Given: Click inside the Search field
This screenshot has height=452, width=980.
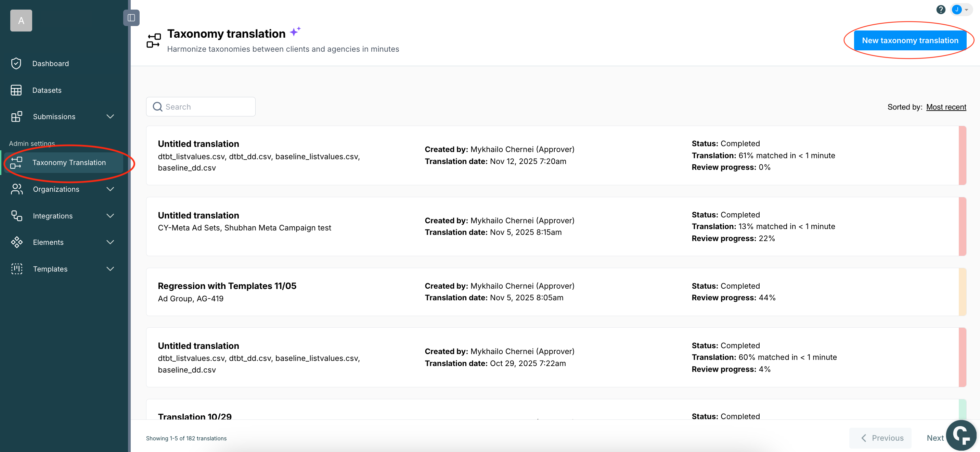Looking at the screenshot, I should coord(201,106).
